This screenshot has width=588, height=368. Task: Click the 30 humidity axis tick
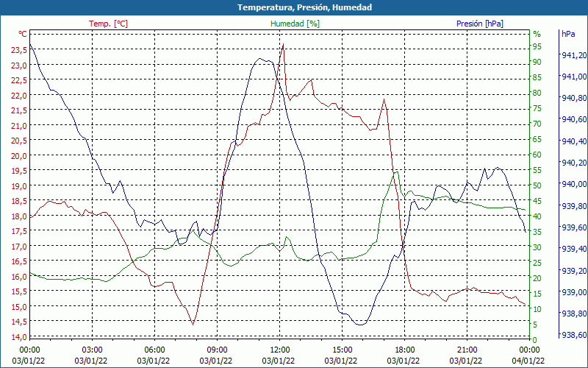(537, 247)
